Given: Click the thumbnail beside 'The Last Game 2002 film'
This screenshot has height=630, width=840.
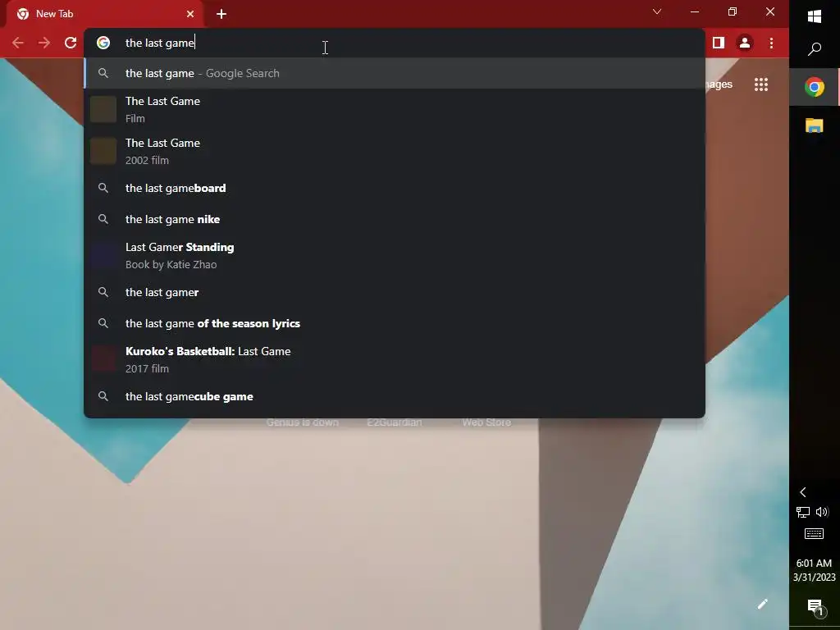Looking at the screenshot, I should pyautogui.click(x=103, y=151).
